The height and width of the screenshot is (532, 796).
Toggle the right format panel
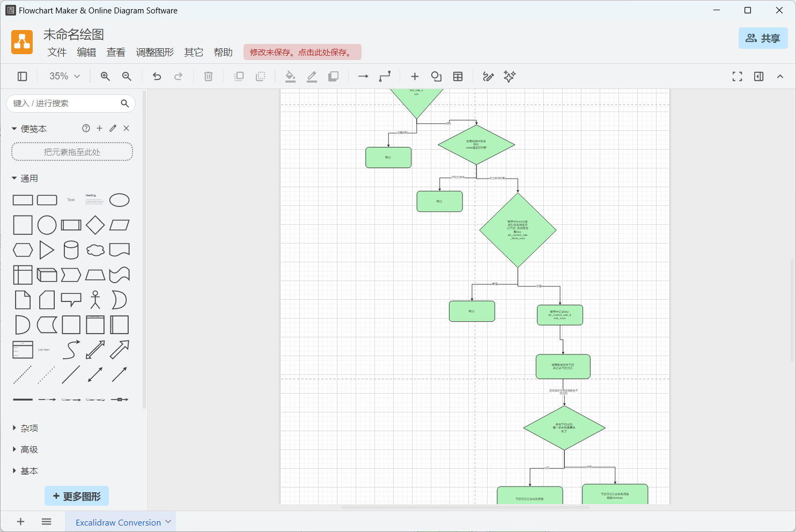tap(758, 77)
